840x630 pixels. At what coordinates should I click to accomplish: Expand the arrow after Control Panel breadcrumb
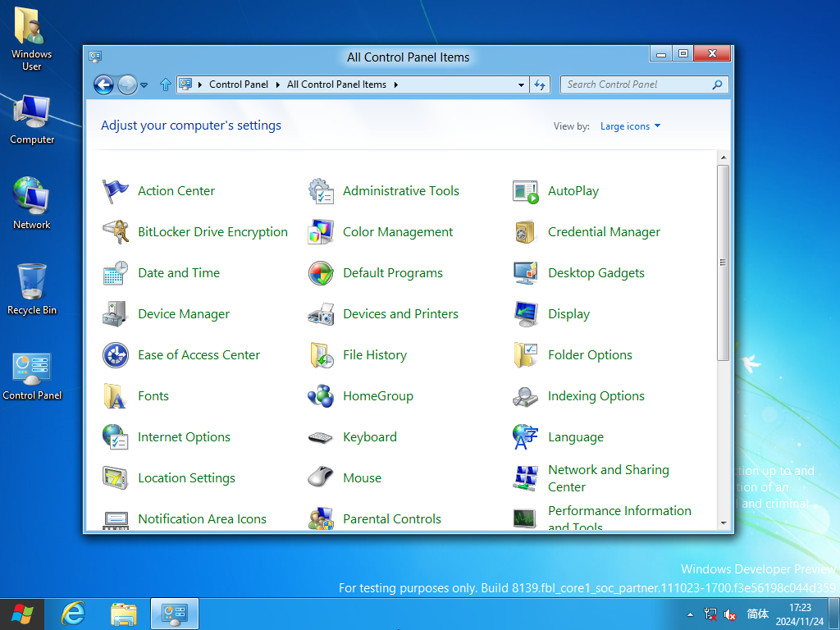coord(277,84)
